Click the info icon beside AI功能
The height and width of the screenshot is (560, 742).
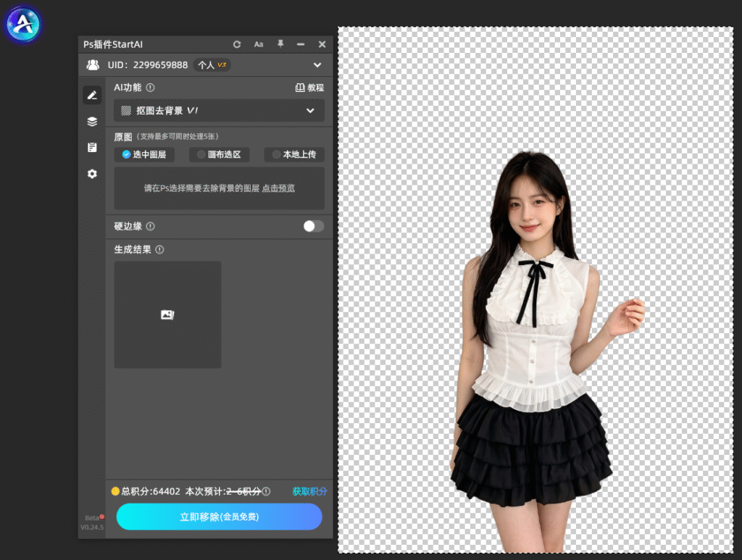click(x=151, y=88)
